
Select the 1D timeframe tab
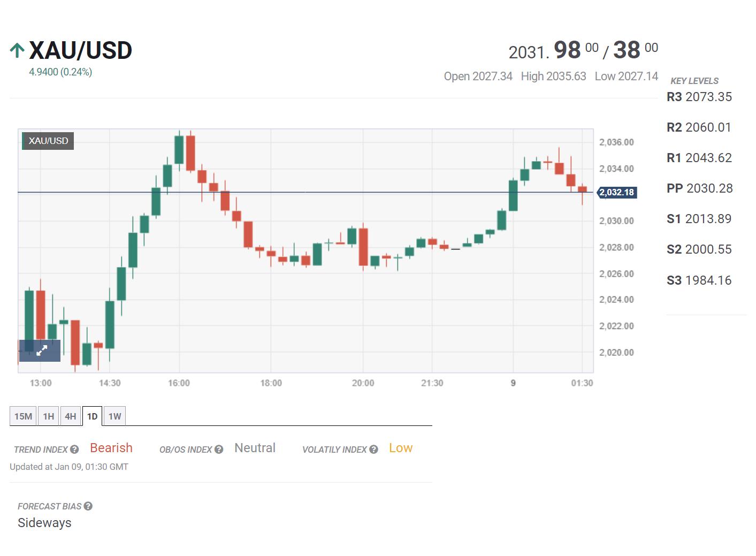click(93, 416)
